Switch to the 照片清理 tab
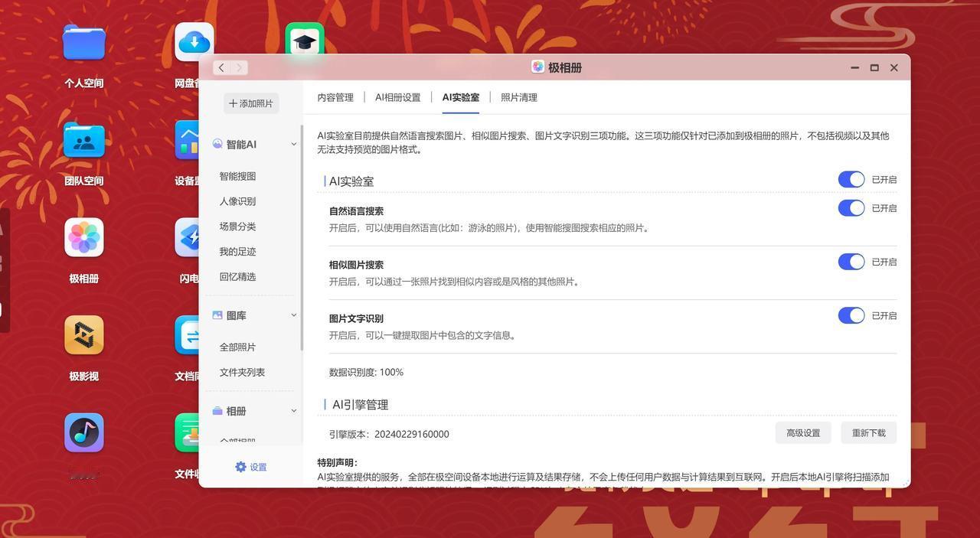 (519, 97)
